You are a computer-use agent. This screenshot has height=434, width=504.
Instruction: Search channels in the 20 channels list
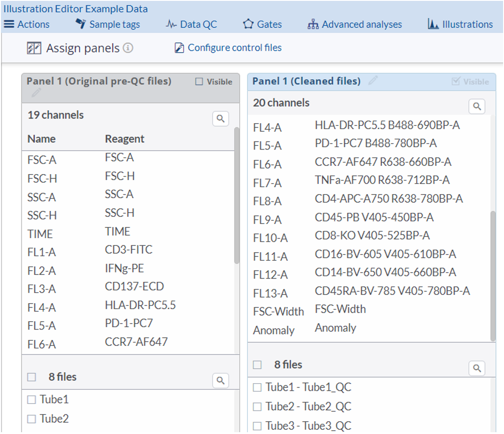tap(477, 106)
